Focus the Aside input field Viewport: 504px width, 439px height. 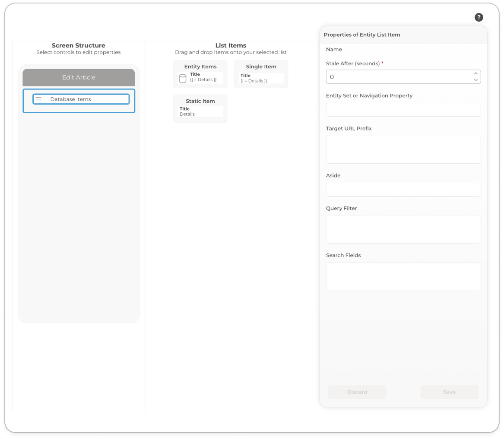click(x=403, y=190)
